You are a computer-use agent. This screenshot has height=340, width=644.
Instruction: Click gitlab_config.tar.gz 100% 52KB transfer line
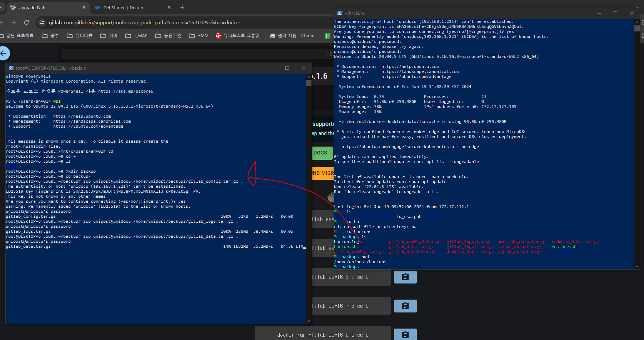coord(149,216)
